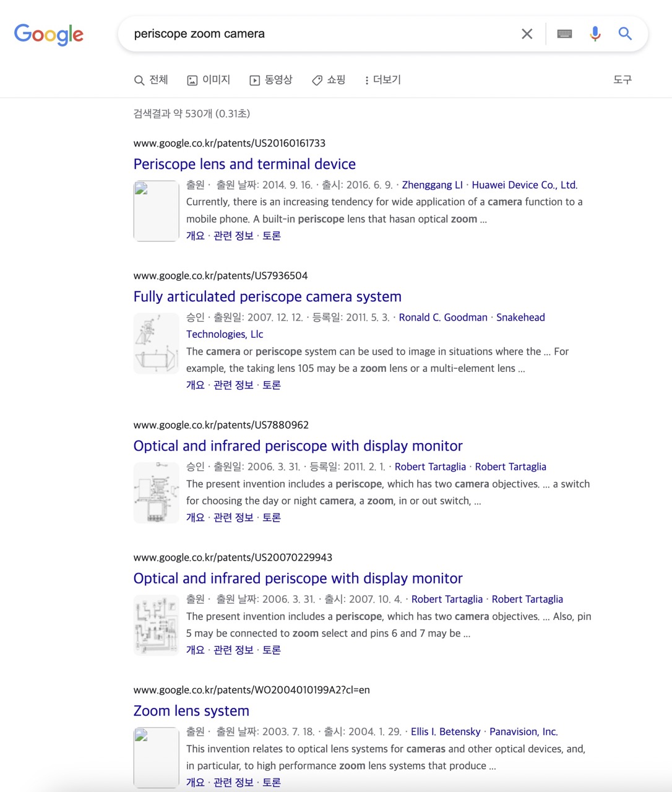Start voice search with the microphone icon
672x792 pixels.
pos(595,34)
